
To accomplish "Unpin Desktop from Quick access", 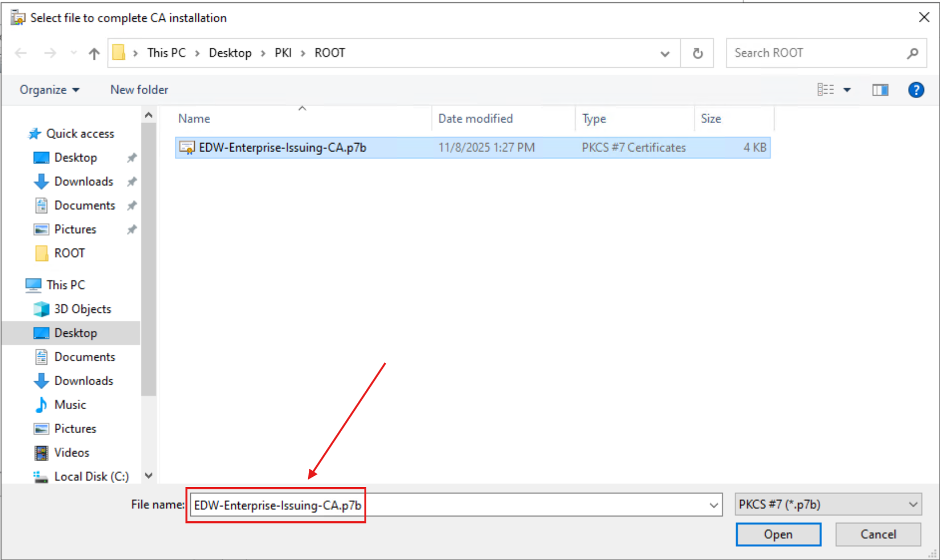I will point(132,157).
